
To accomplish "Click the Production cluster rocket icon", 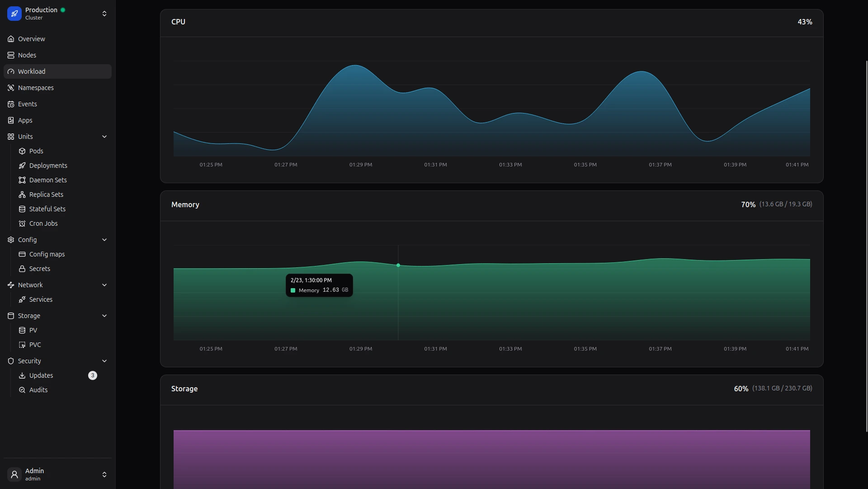I will (x=14, y=14).
